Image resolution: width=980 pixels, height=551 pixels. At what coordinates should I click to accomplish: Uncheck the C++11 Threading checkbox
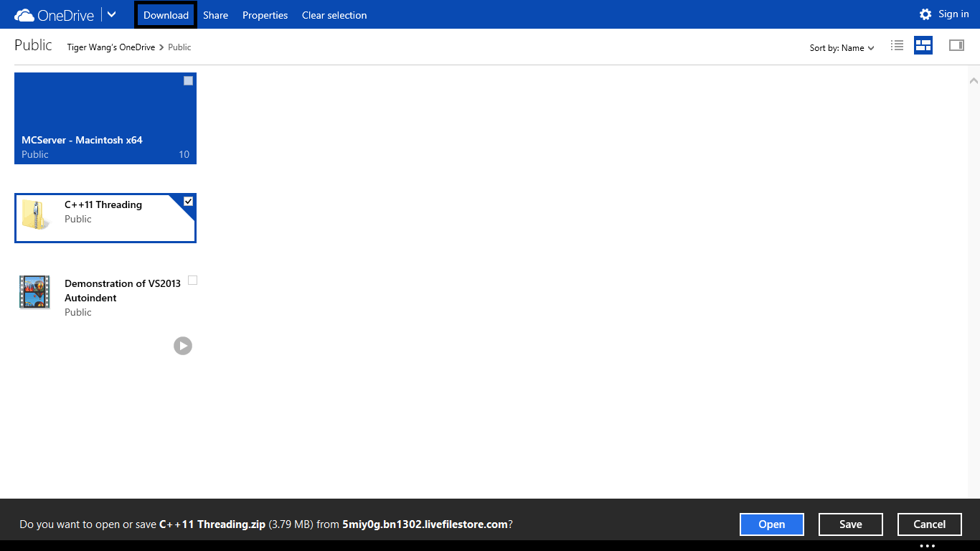[x=188, y=202]
